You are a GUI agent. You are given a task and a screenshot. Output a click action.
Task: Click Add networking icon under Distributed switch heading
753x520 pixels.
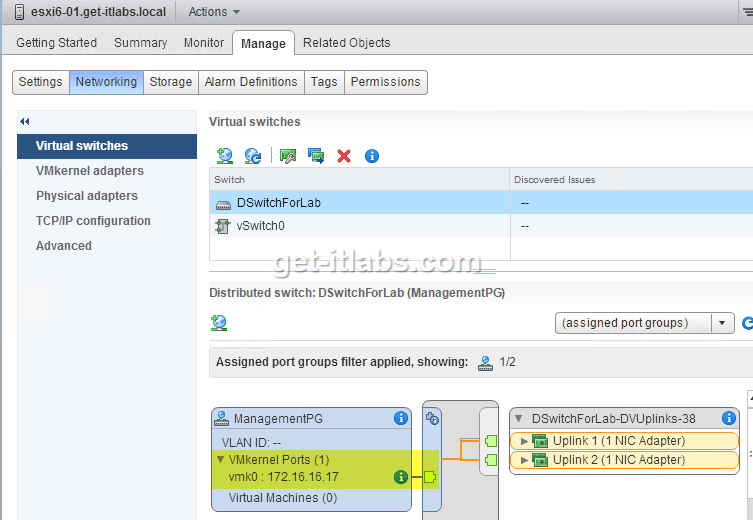coord(219,323)
